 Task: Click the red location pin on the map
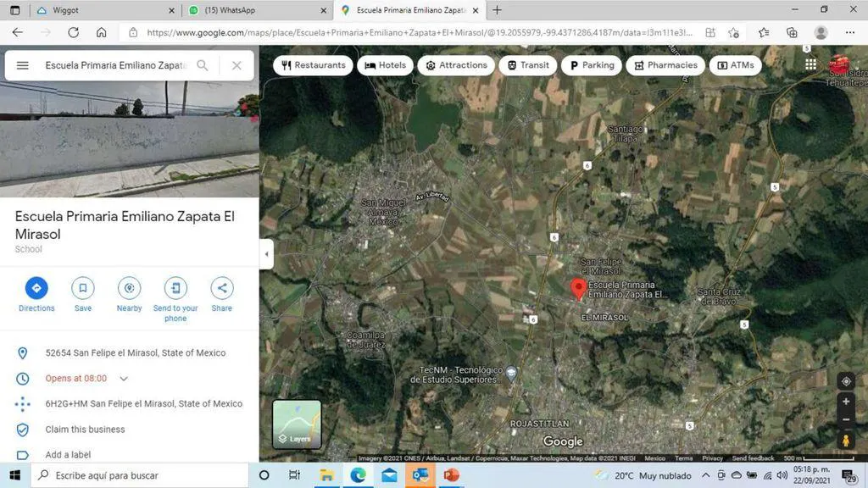point(578,289)
